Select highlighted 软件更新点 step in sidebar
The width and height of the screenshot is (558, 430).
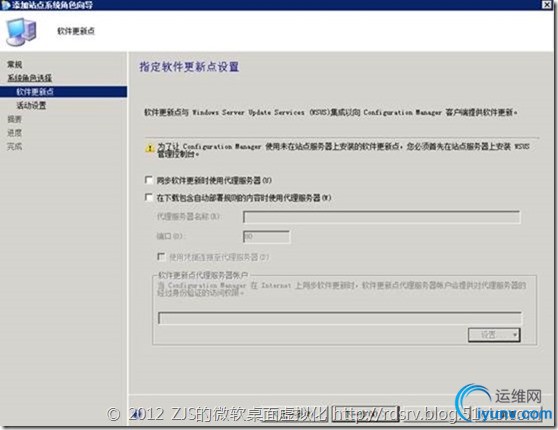tap(63, 91)
